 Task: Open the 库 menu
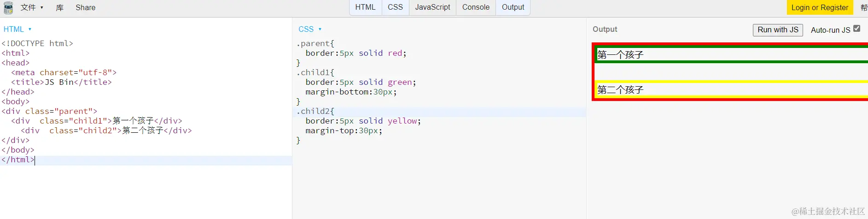(x=60, y=7)
